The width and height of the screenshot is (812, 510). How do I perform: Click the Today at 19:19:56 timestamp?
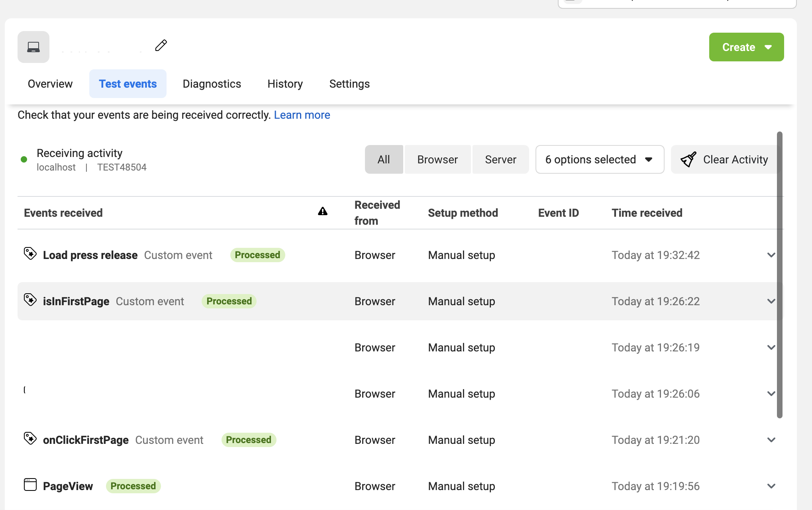656,486
